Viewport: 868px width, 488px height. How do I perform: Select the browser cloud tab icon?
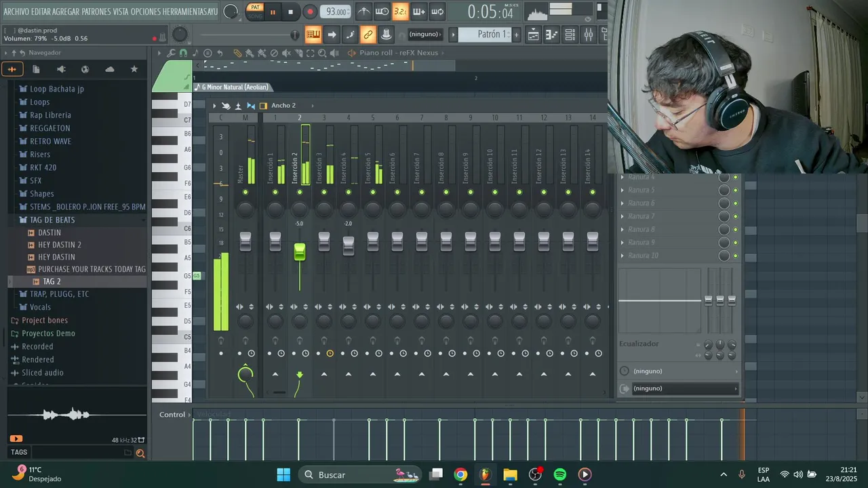point(110,69)
